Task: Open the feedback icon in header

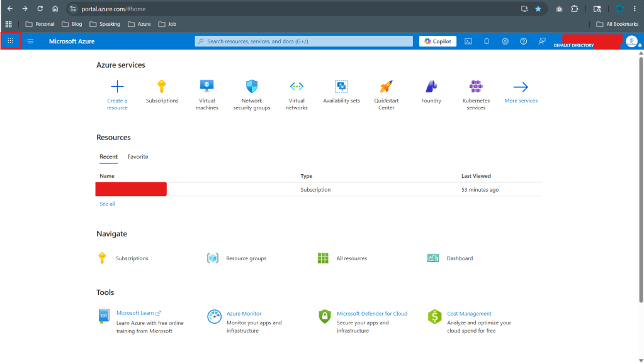Action: tap(542, 41)
